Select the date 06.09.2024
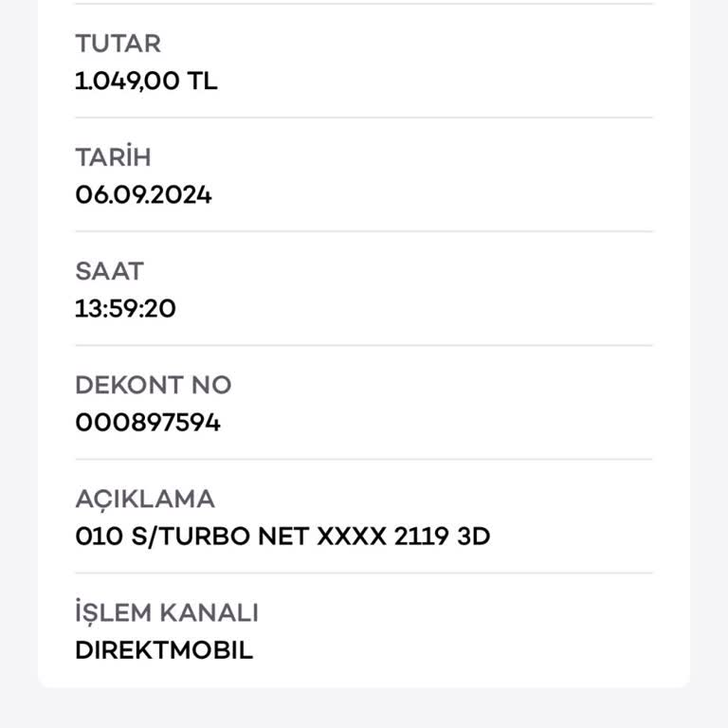728x728 pixels. click(143, 195)
